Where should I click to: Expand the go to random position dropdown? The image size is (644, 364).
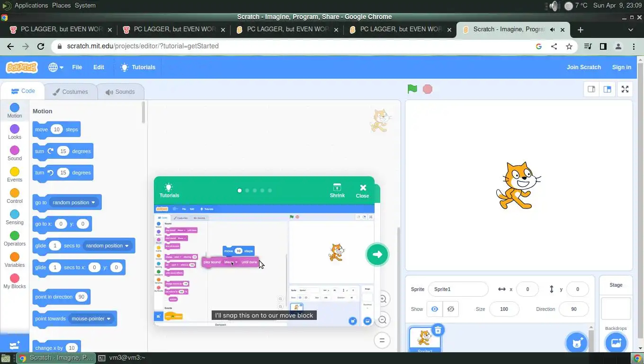[73, 202]
